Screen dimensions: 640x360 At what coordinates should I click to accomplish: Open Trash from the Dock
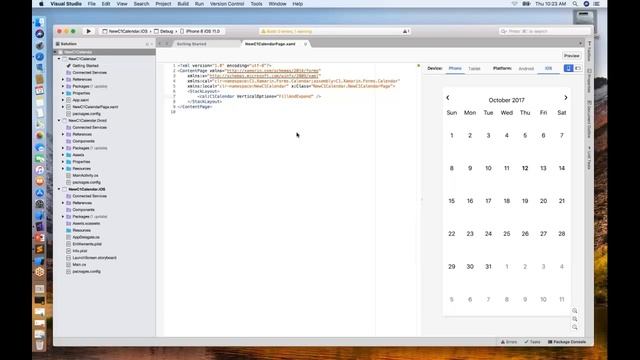coord(40,345)
